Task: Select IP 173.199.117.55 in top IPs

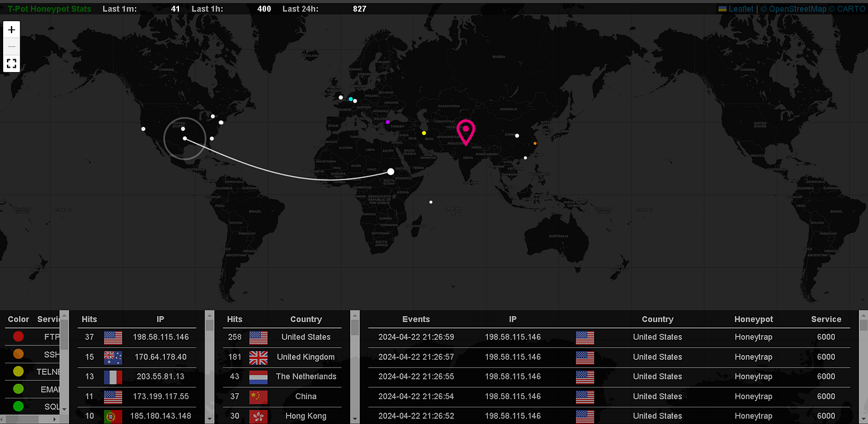Action: [160, 397]
